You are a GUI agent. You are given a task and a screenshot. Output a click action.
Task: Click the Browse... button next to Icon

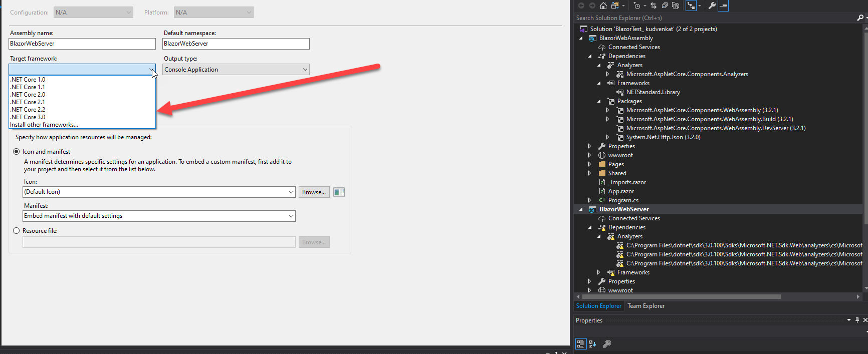tap(314, 192)
